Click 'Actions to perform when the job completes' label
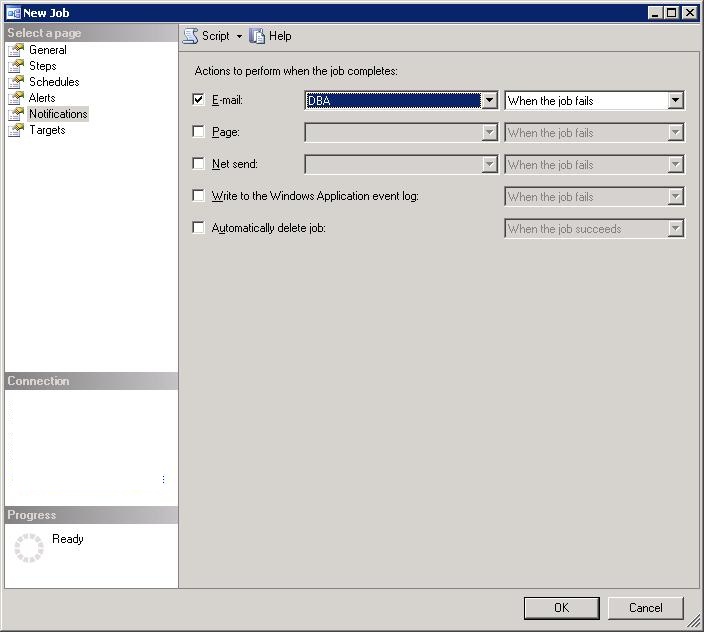 click(x=296, y=71)
